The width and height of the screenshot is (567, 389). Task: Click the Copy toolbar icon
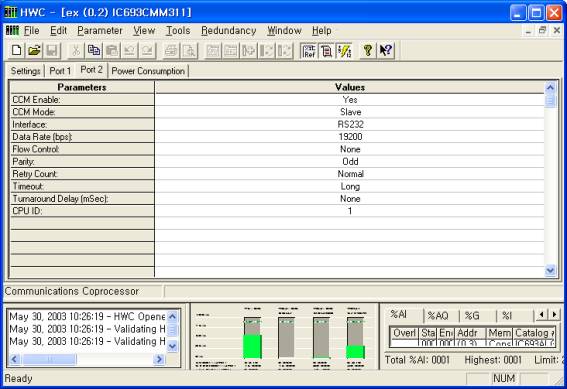click(x=94, y=51)
